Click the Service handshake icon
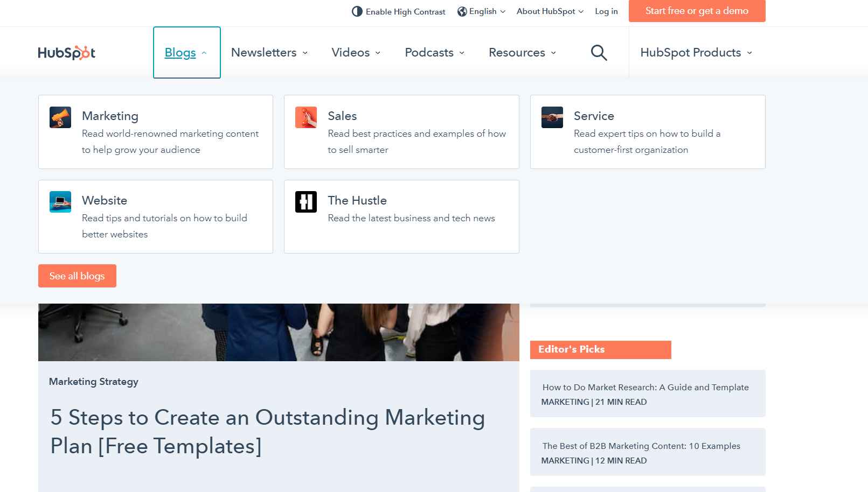 coord(552,117)
